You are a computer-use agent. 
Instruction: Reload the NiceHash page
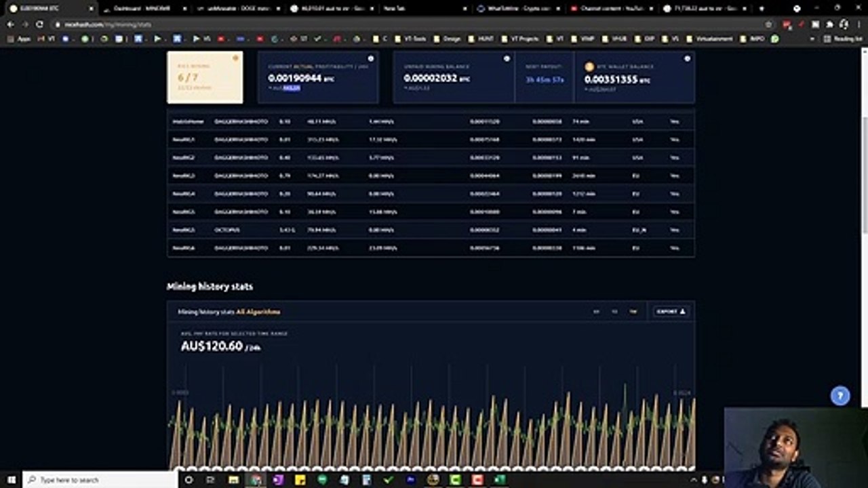pos(39,24)
